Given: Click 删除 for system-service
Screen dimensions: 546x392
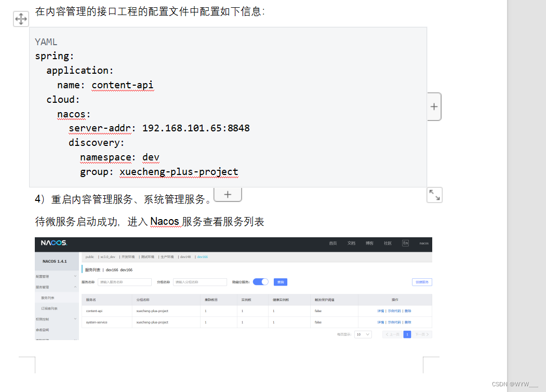Looking at the screenshot, I should coord(408,322).
